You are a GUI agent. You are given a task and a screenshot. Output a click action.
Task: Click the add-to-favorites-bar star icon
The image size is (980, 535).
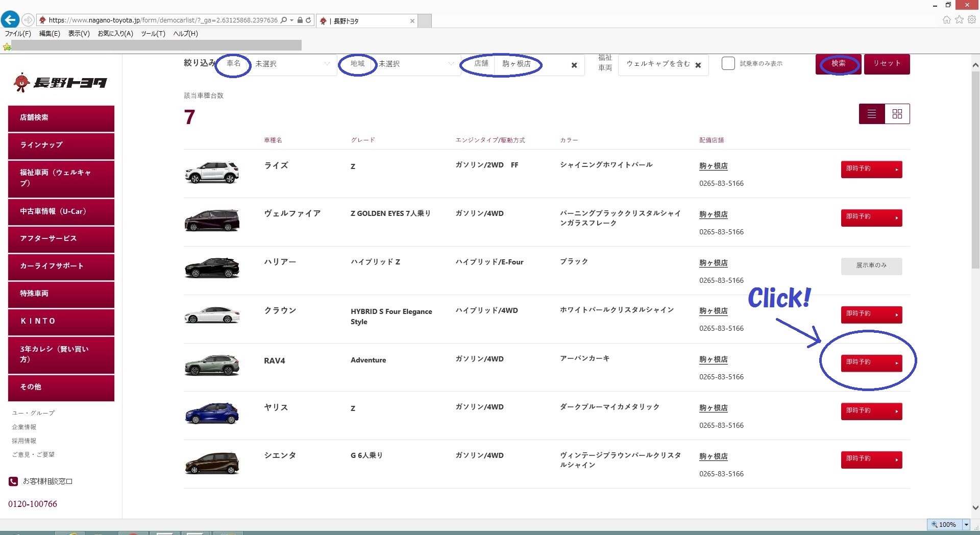[x=7, y=46]
